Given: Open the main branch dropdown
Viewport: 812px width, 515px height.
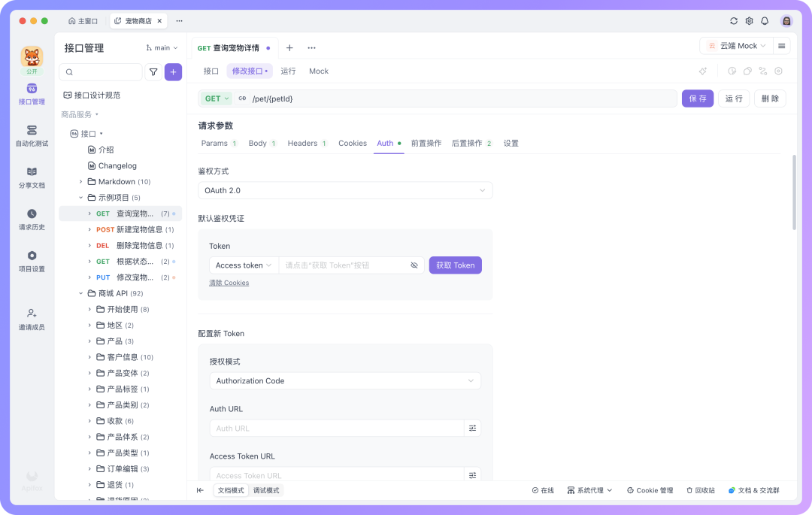Looking at the screenshot, I should click(x=162, y=47).
